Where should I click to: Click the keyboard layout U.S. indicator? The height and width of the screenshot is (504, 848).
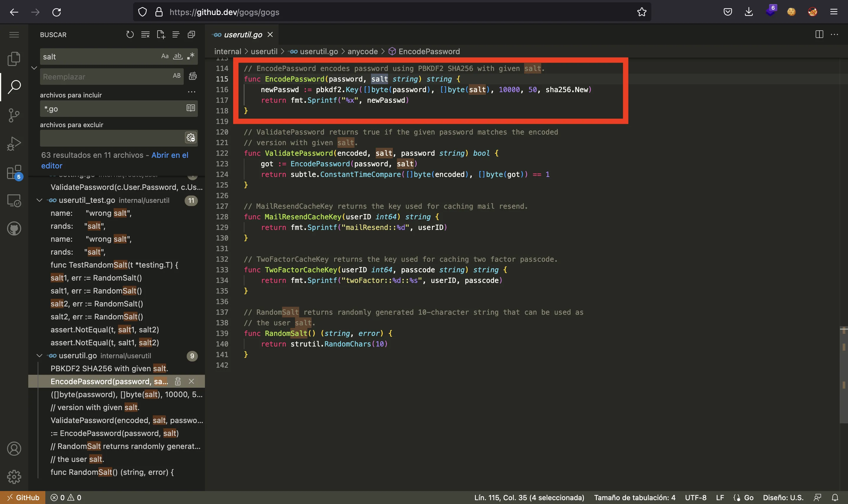point(783,498)
